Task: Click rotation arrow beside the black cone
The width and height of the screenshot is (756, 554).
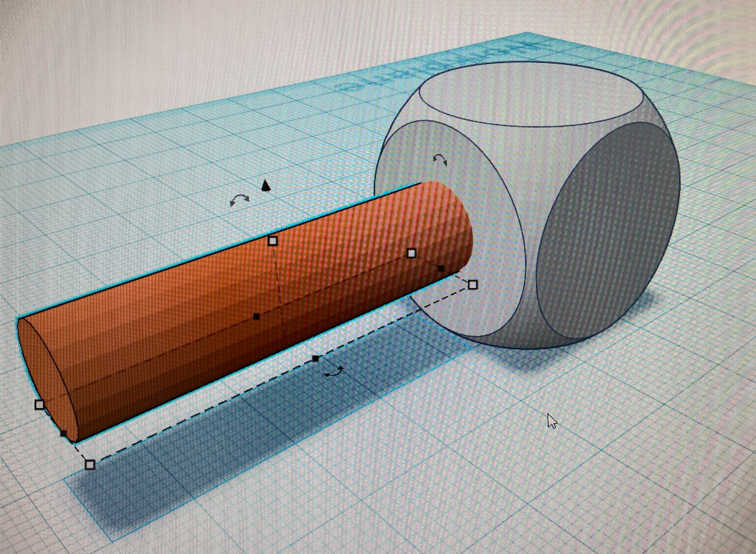Action: [240, 200]
